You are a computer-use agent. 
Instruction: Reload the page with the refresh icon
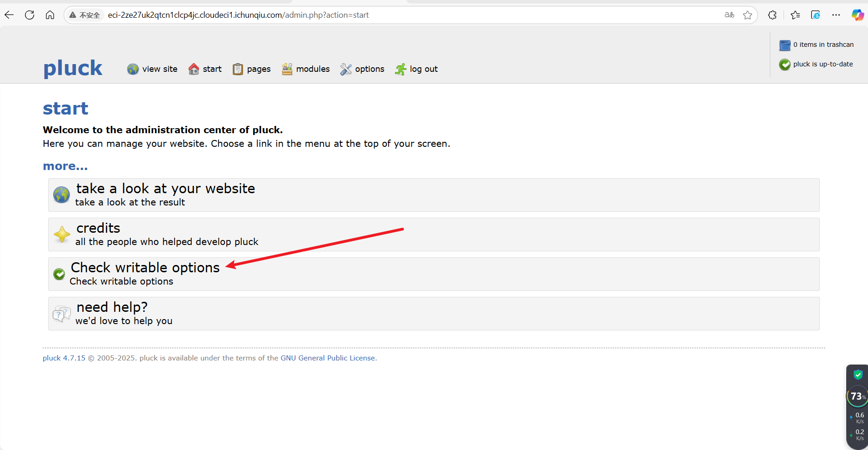coord(30,15)
